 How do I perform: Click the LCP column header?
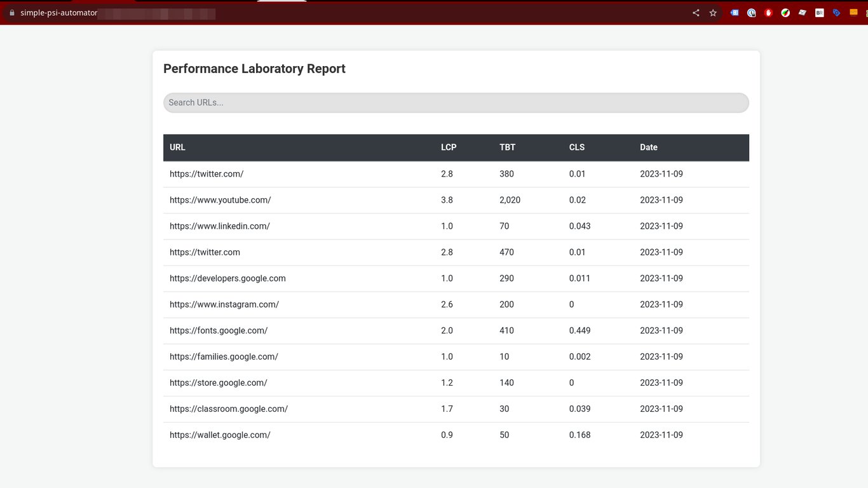point(448,147)
